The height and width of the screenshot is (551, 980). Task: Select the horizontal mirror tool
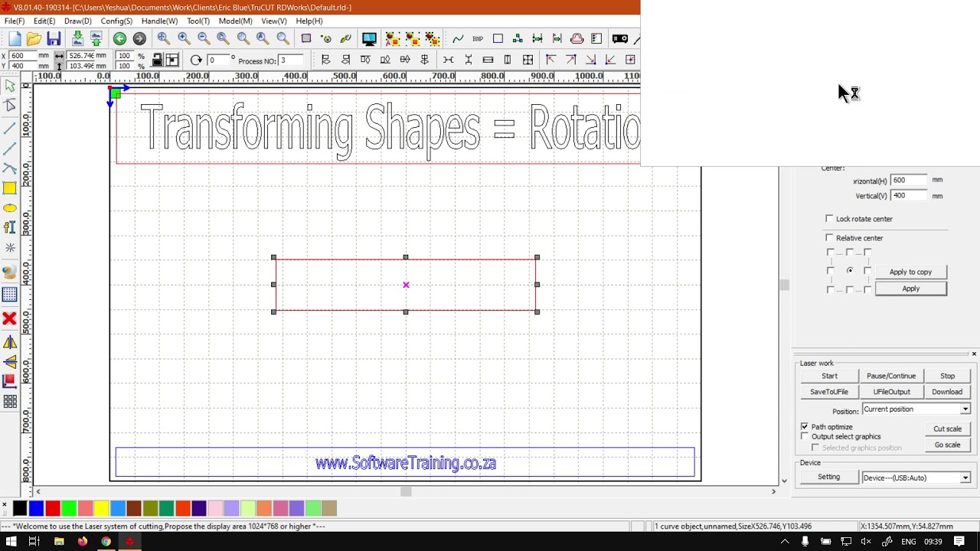click(x=10, y=342)
